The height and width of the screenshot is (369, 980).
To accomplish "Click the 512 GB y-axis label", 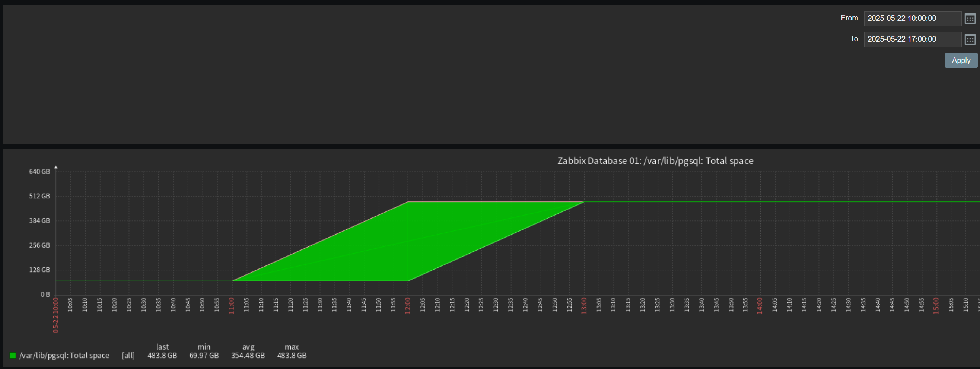I will click(39, 196).
